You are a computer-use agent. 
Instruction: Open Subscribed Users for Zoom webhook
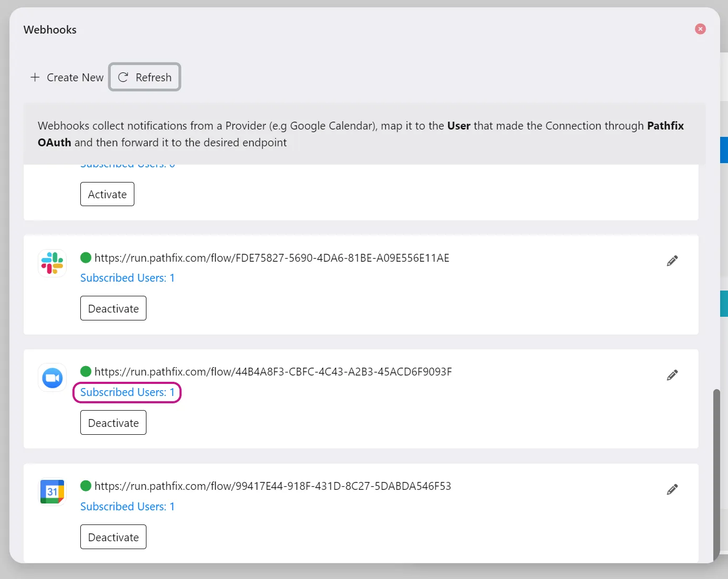(128, 392)
